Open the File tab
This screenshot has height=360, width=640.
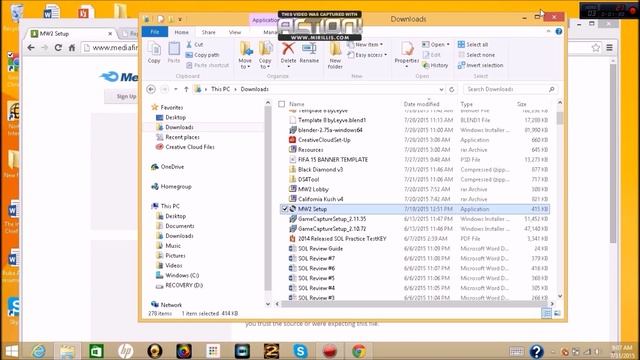[155, 32]
